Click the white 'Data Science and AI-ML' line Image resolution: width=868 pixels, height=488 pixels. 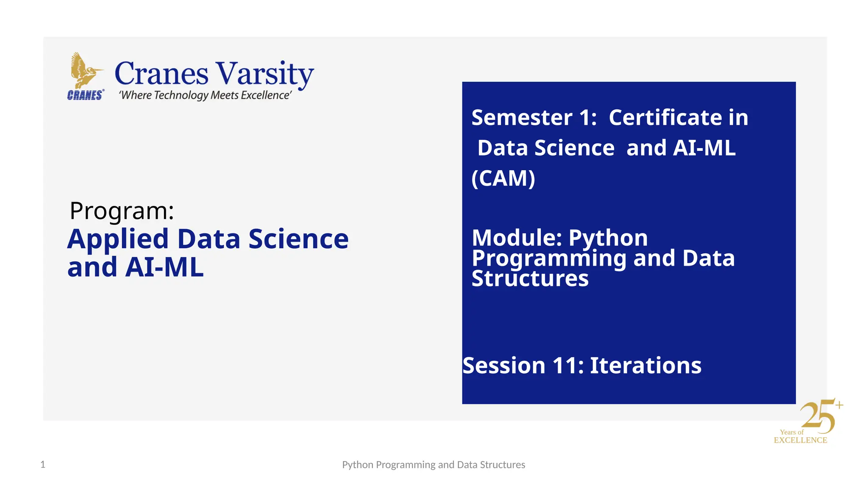606,148
